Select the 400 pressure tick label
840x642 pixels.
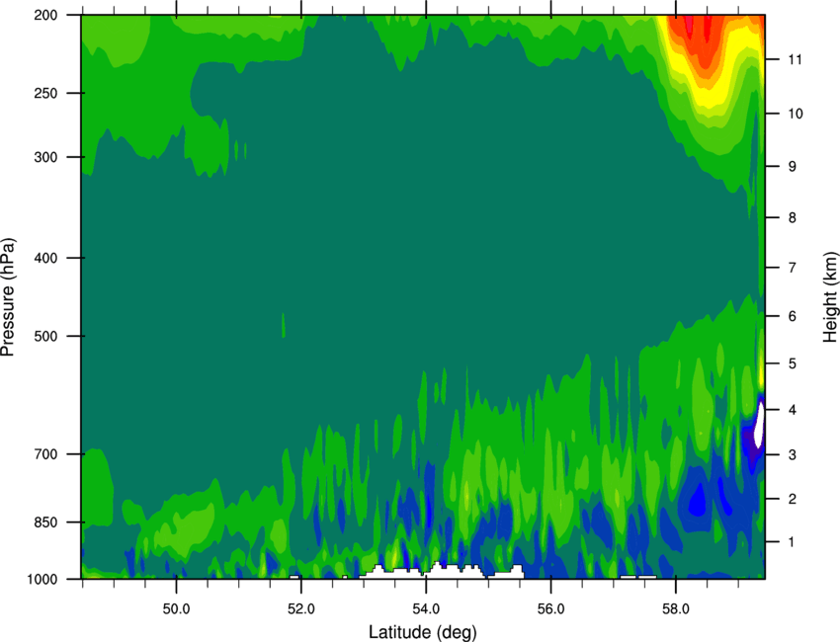[x=45, y=258]
